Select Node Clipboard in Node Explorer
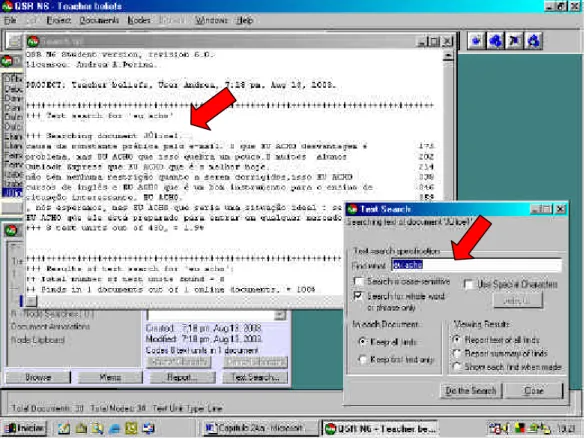This screenshot has height=439, width=586. 37,340
